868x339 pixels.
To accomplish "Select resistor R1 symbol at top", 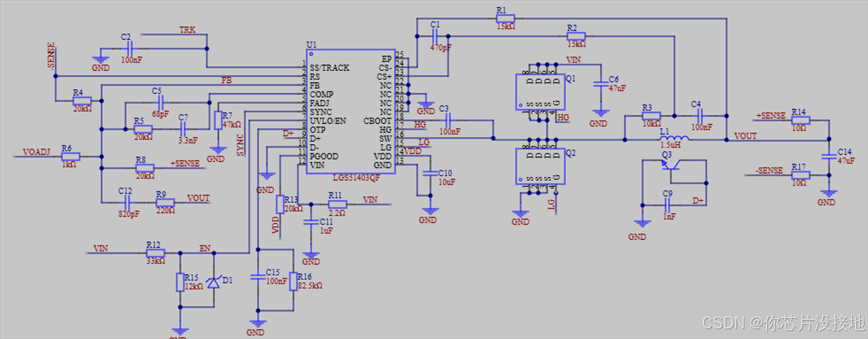I will 505,18.
